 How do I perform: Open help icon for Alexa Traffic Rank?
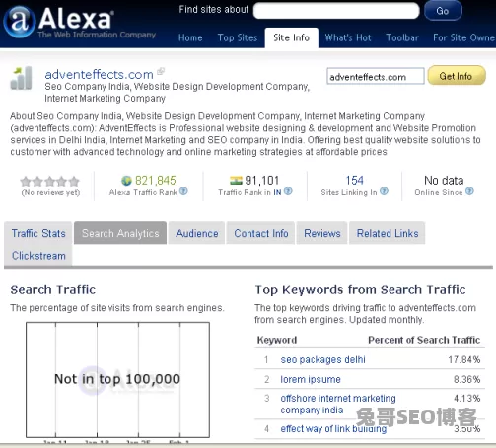click(x=183, y=191)
